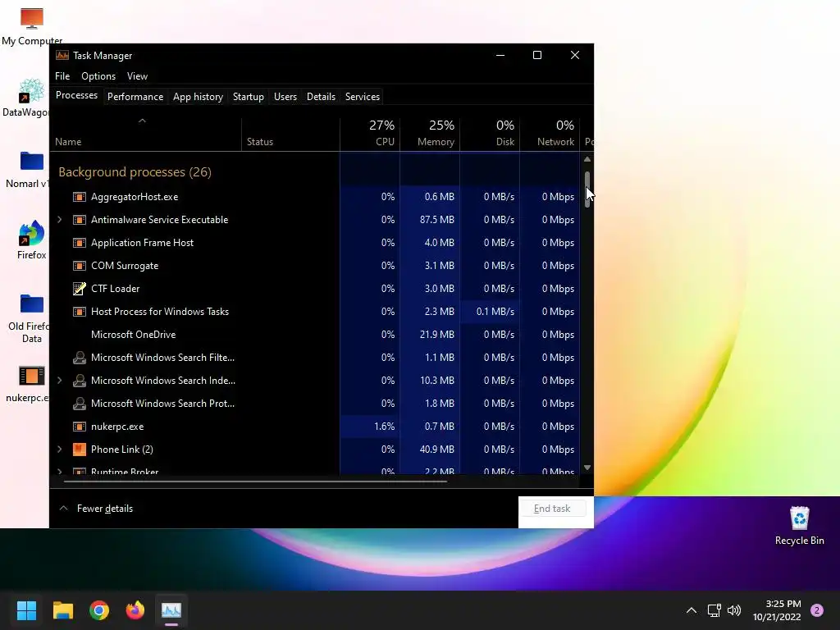Open notifications badge showing 2

coord(817,610)
